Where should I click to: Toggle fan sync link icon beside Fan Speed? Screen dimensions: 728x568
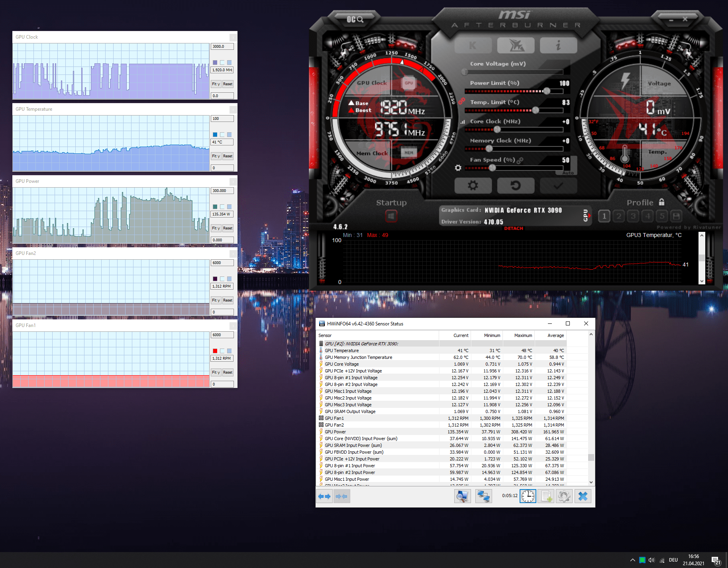pyautogui.click(x=520, y=160)
